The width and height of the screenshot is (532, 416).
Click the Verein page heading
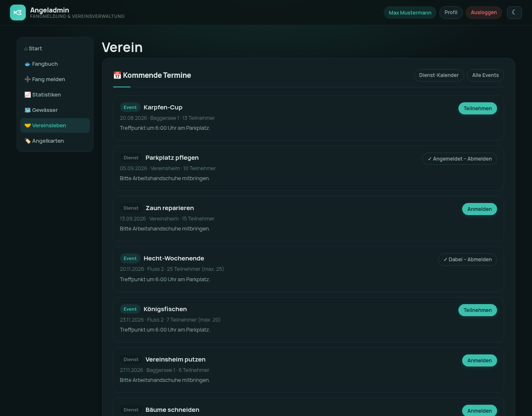[x=122, y=47]
